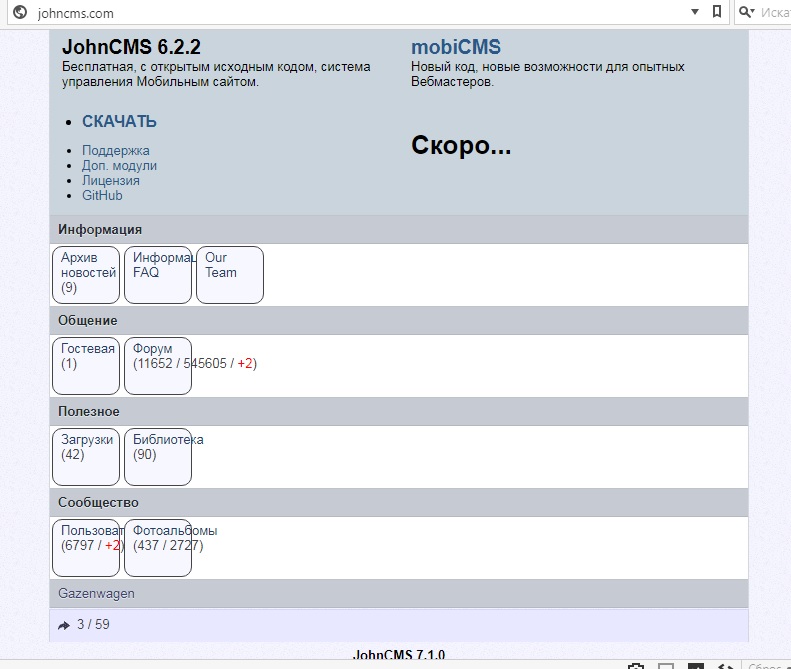The width and height of the screenshot is (791, 669).
Task: Go to Доп. модули link
Action: point(119,166)
